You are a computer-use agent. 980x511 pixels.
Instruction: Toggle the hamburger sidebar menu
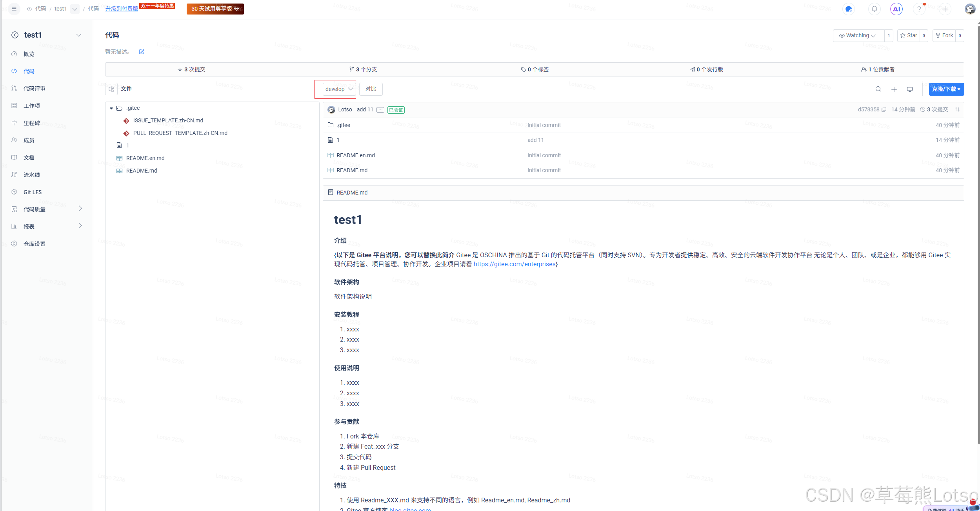tap(14, 9)
